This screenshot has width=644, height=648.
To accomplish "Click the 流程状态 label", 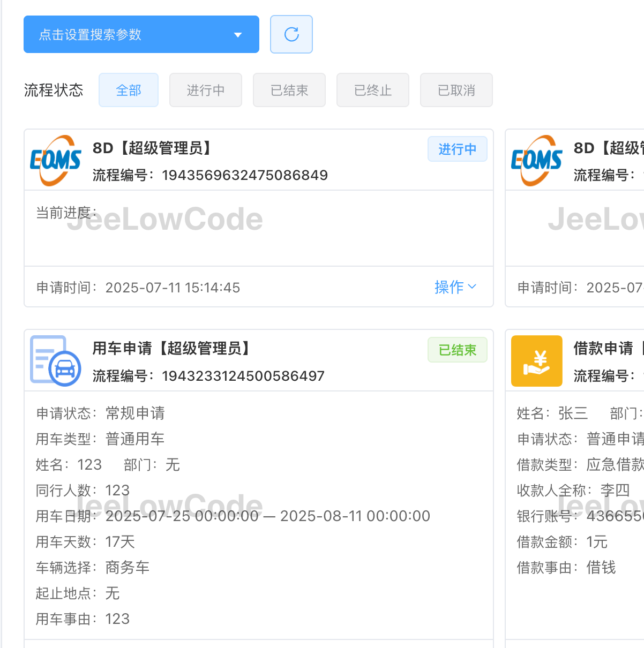I will (54, 90).
